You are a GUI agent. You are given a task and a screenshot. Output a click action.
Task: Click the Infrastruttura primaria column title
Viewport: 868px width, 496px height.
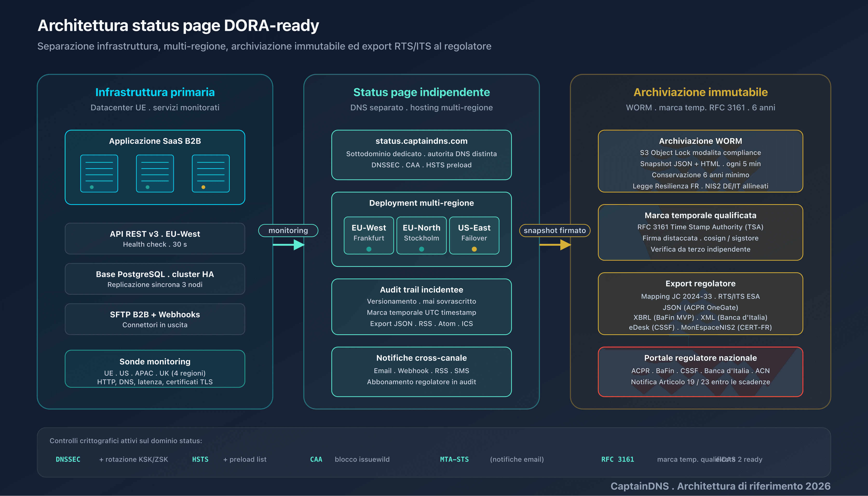pyautogui.click(x=155, y=92)
